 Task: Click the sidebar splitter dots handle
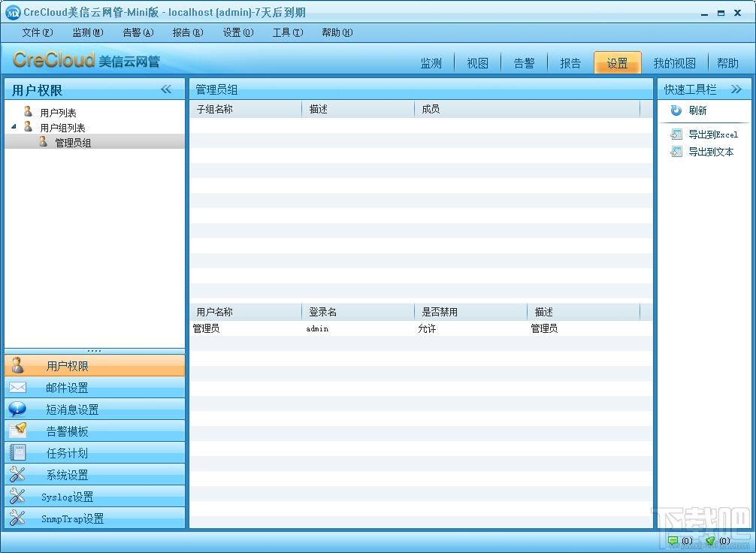pos(95,350)
